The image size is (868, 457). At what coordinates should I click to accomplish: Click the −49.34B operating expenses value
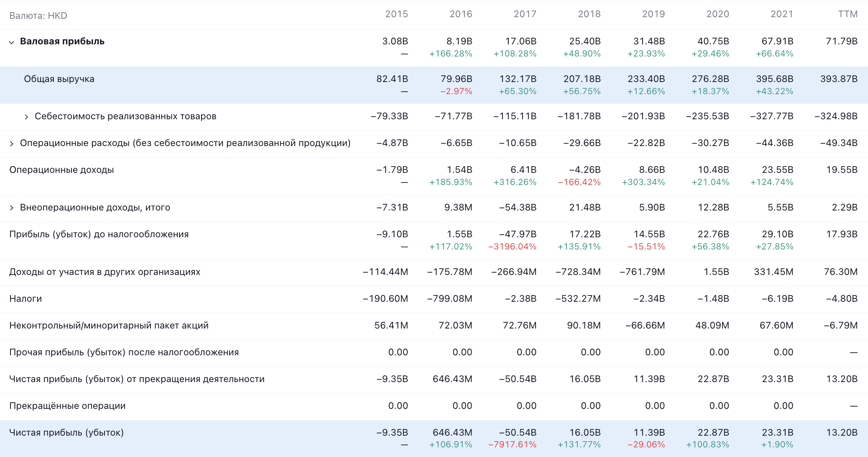(x=839, y=143)
